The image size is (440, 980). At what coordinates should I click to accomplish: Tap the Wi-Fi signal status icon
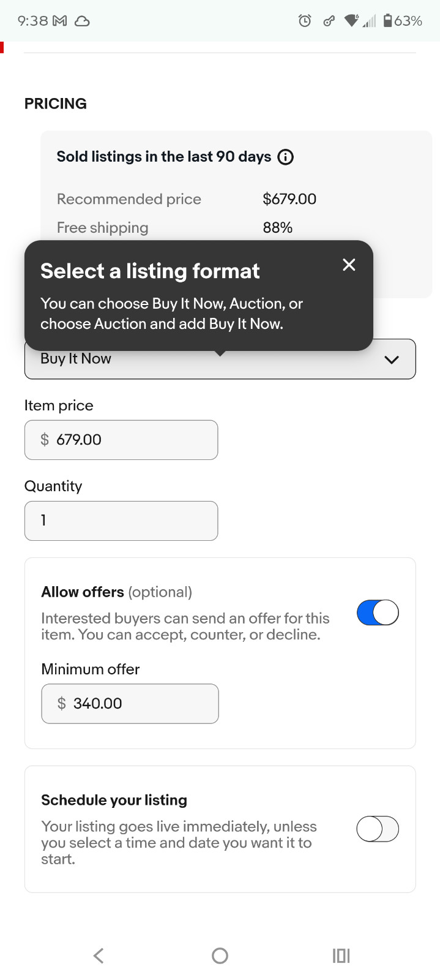click(x=351, y=21)
